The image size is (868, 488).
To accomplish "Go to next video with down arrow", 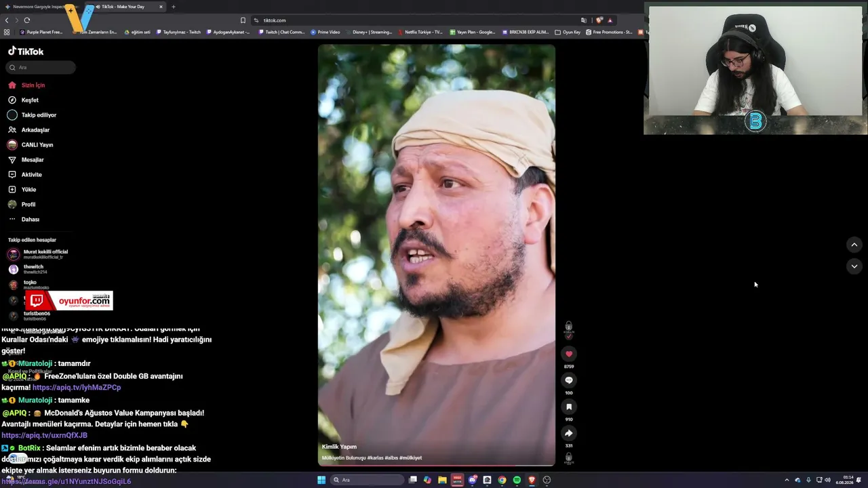I will (x=854, y=266).
